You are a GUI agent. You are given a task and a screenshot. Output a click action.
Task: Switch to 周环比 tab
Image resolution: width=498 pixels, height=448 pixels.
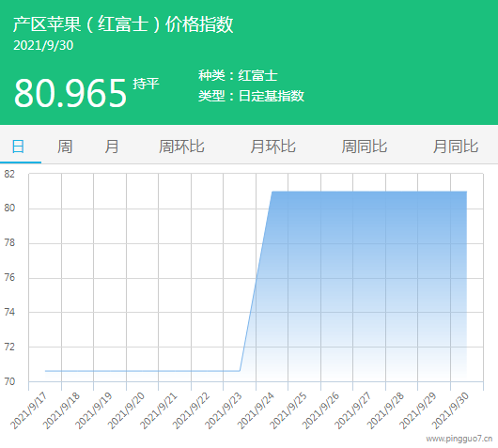pyautogui.click(x=181, y=147)
